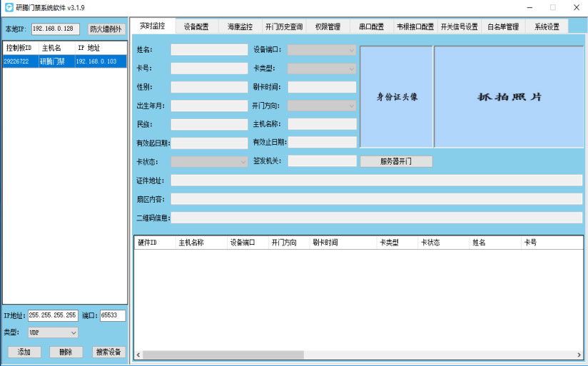Click the horizontal scrollbar left arrow
The height and width of the screenshot is (366, 588).
138,355
